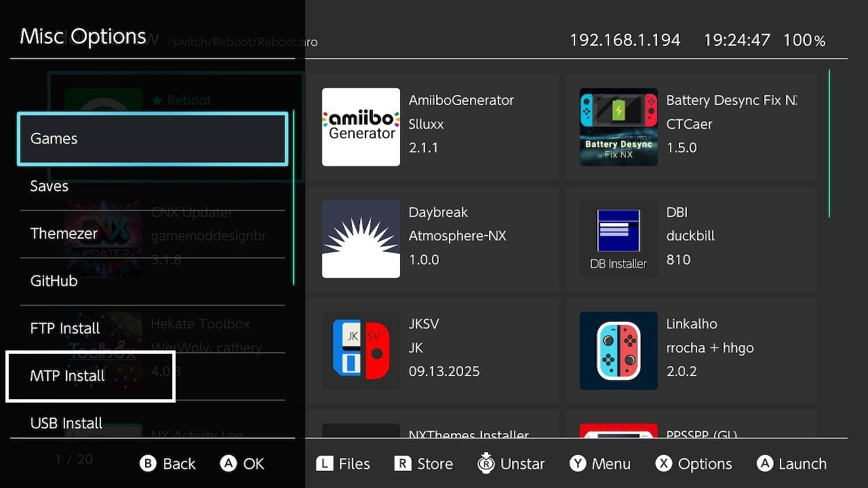The height and width of the screenshot is (488, 868).
Task: Click the IP address 192.168.1.194
Action: point(625,40)
